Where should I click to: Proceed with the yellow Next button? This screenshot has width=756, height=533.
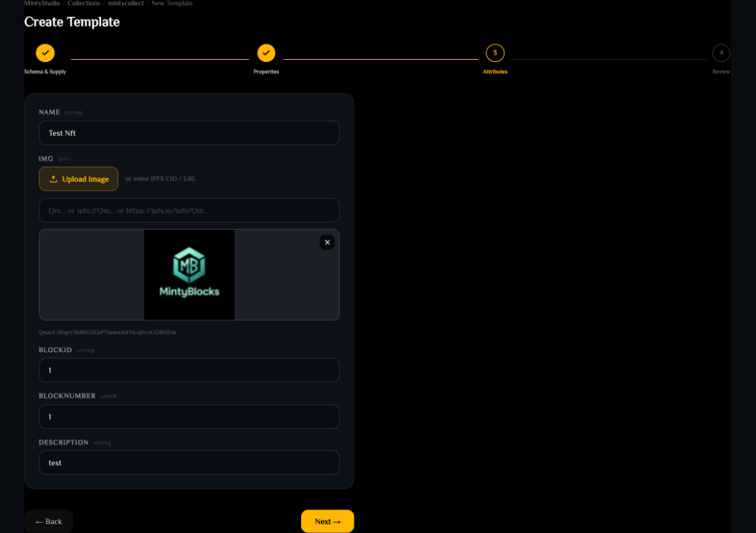327,521
